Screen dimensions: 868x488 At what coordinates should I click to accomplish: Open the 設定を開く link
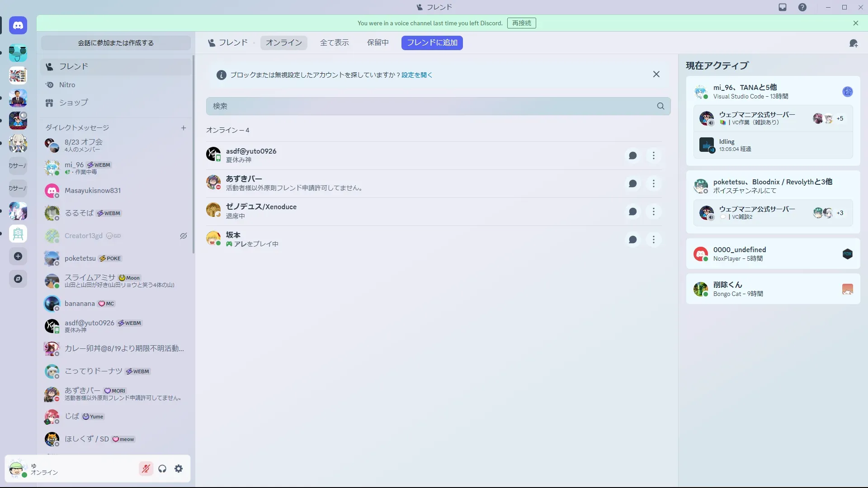[416, 75]
